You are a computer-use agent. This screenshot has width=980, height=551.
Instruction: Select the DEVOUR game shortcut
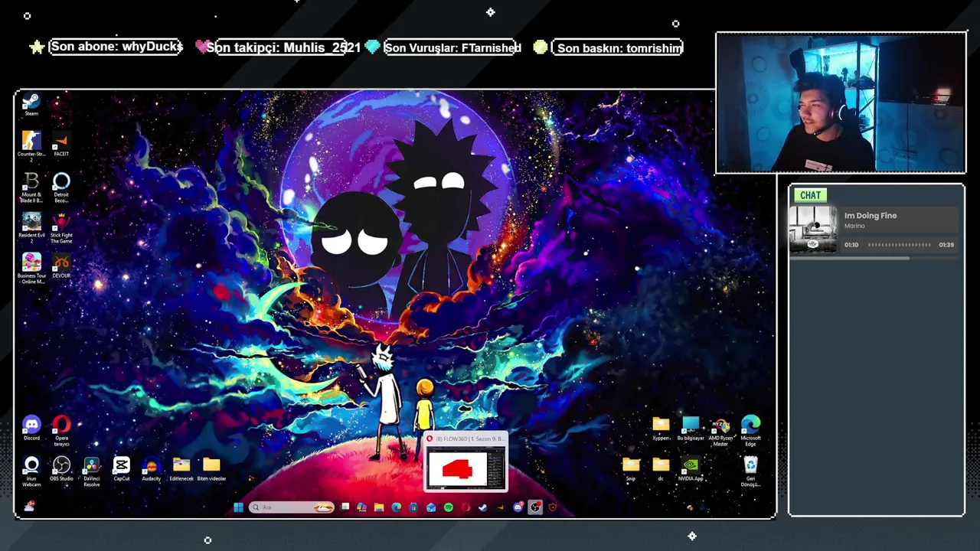(x=61, y=265)
